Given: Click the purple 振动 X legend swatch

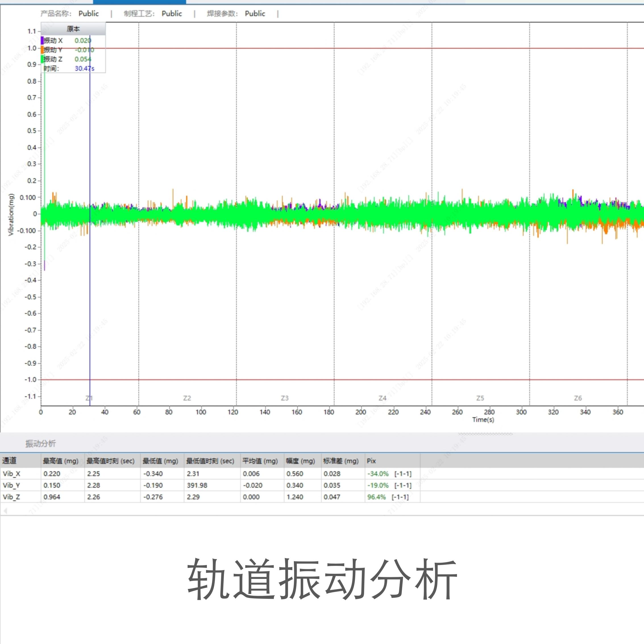Looking at the screenshot, I should [x=42, y=40].
